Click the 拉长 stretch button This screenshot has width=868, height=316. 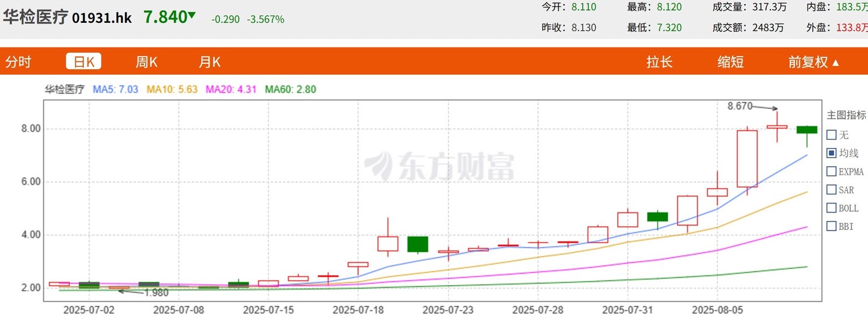pyautogui.click(x=659, y=61)
